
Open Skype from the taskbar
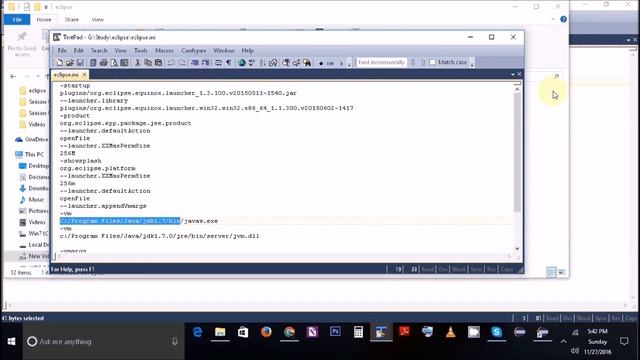click(496, 332)
